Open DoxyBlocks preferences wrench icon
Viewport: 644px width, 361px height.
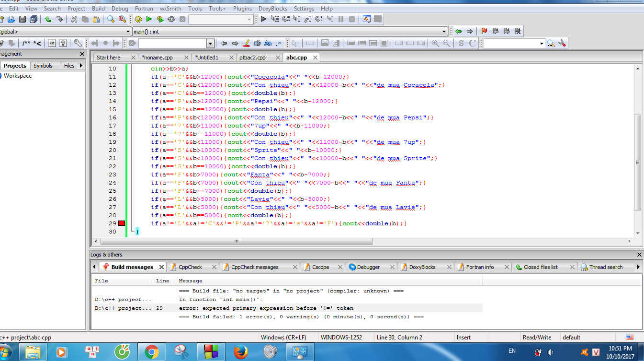click(x=78, y=43)
